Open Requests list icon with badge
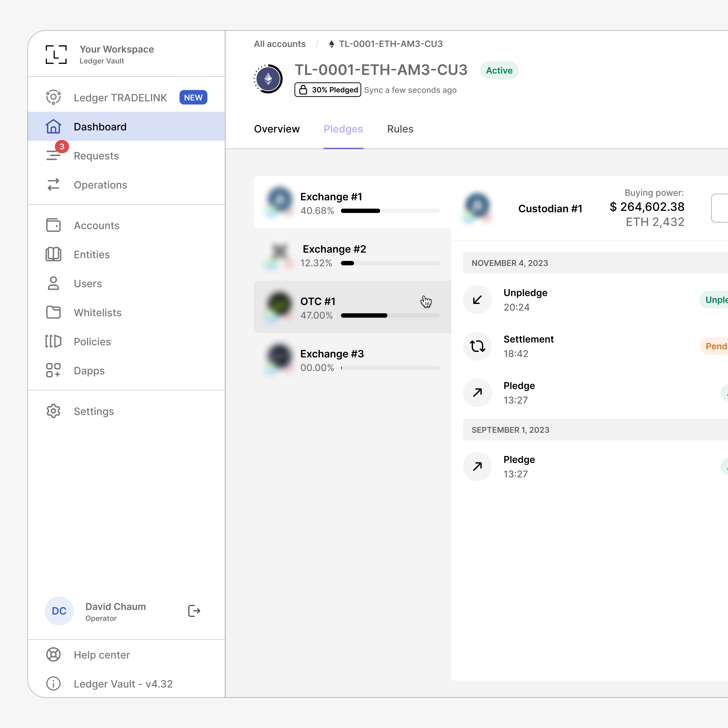728x728 pixels. point(53,155)
